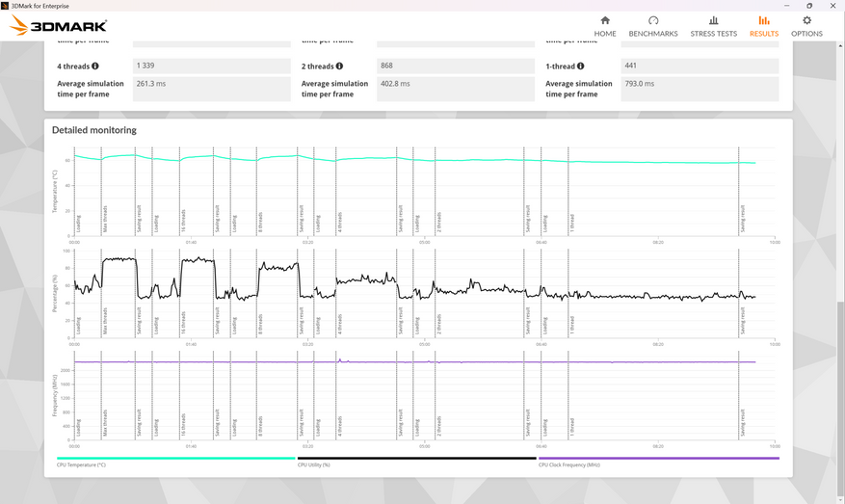Click the Detailed monitoring heading
Image resolution: width=845 pixels, height=504 pixels.
94,130
